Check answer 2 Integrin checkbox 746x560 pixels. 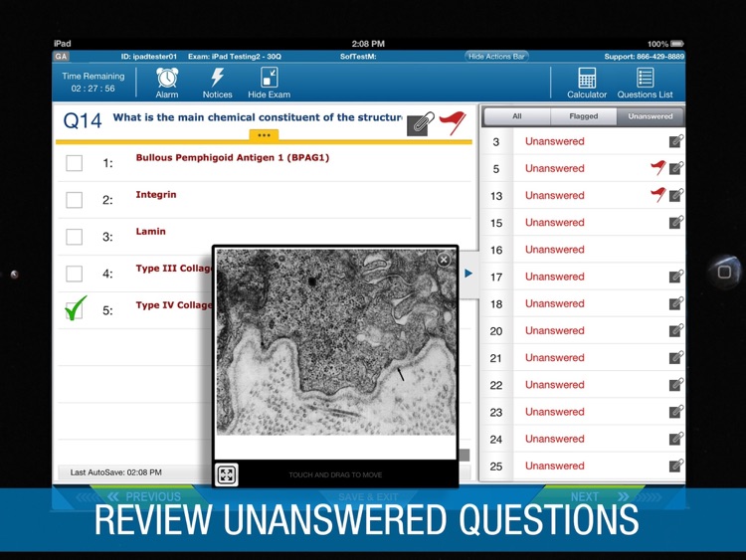click(74, 200)
